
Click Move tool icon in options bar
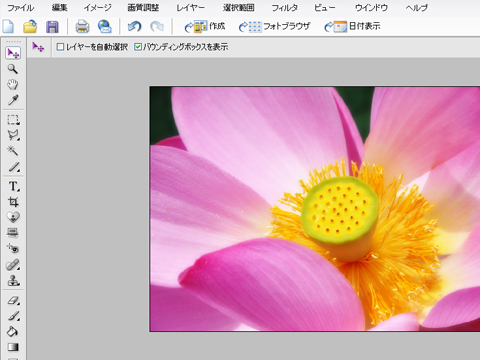click(x=38, y=47)
